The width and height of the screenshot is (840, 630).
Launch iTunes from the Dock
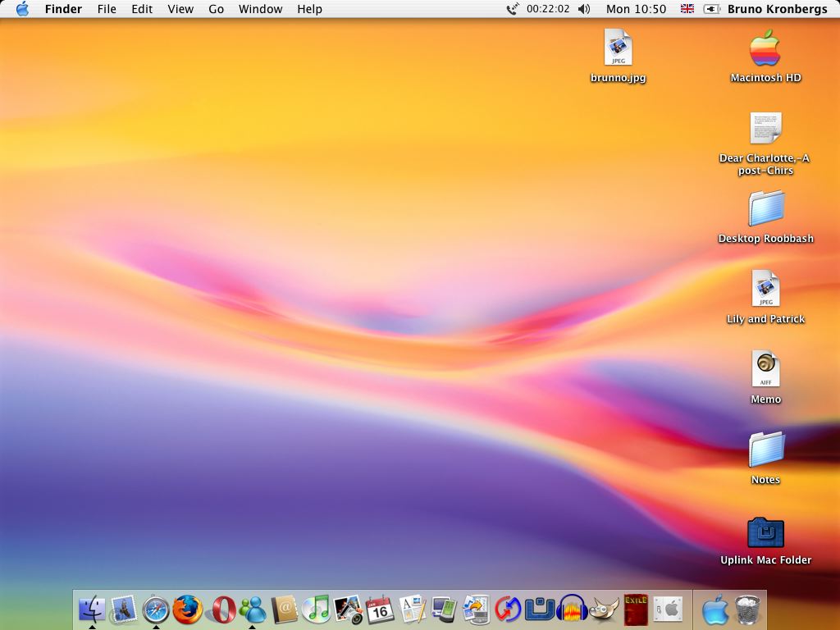pyautogui.click(x=316, y=609)
